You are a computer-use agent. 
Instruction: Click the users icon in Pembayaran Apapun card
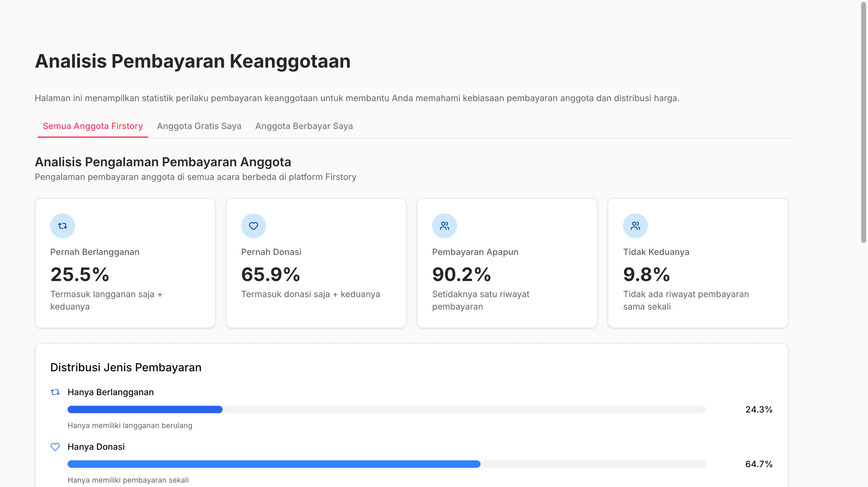click(x=445, y=226)
